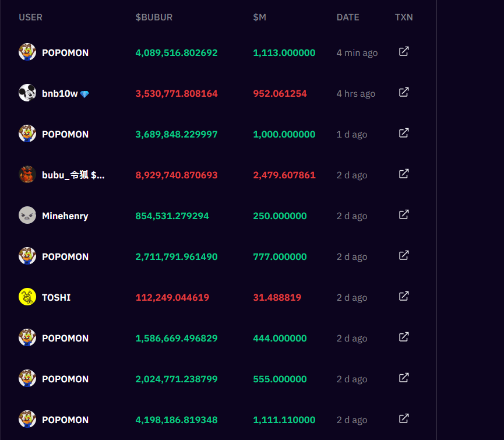Image resolution: width=504 pixels, height=440 pixels.
Task: Open the Minehenry user profile name
Action: click(65, 216)
